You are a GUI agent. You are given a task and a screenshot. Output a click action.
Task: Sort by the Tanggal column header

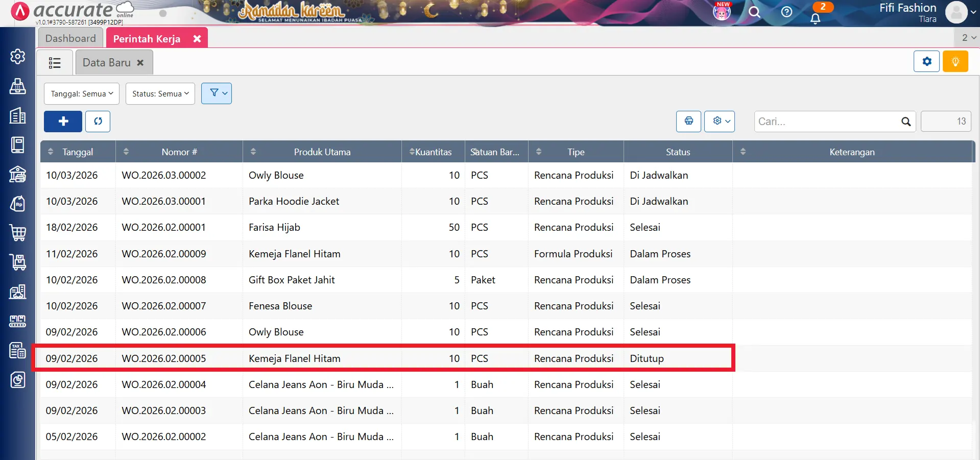[x=78, y=152]
